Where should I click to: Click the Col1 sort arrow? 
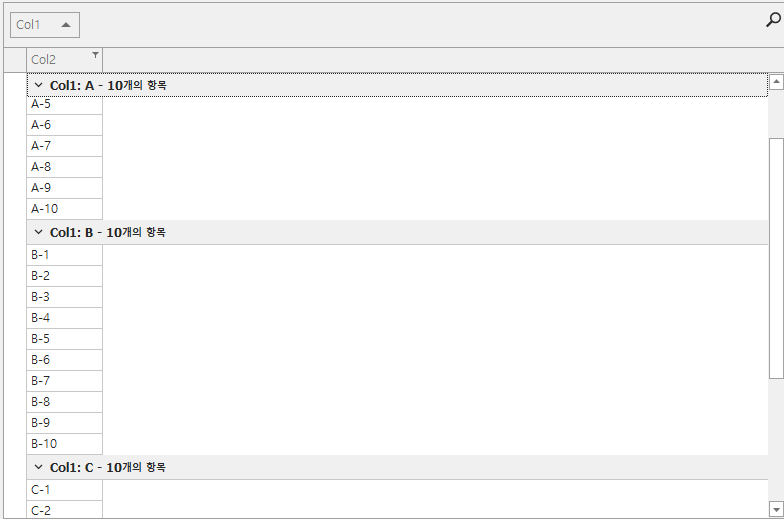click(66, 25)
